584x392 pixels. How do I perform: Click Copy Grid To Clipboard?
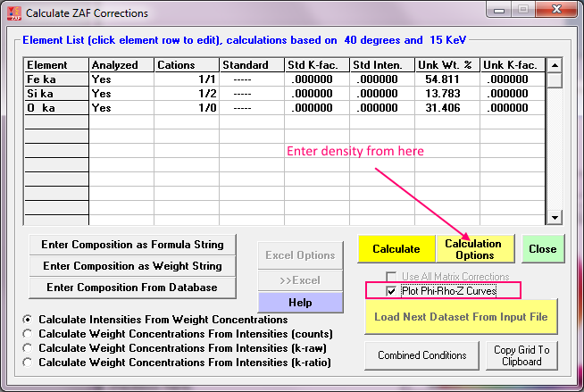pyautogui.click(x=522, y=355)
